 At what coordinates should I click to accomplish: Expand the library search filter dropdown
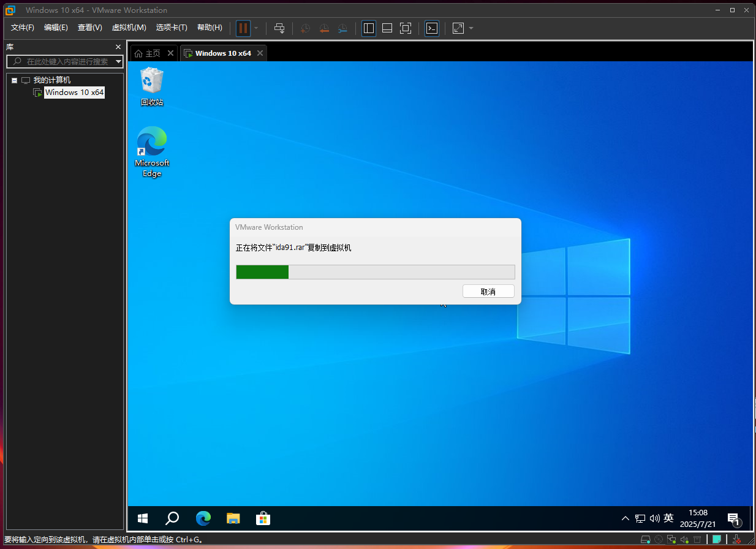118,61
